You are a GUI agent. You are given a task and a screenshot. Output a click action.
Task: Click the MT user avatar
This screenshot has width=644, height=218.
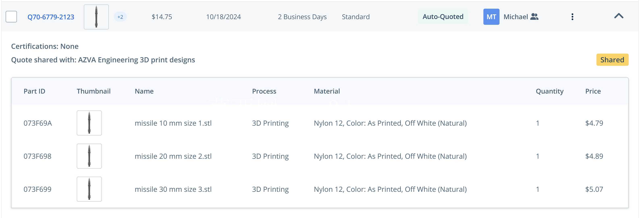point(491,17)
